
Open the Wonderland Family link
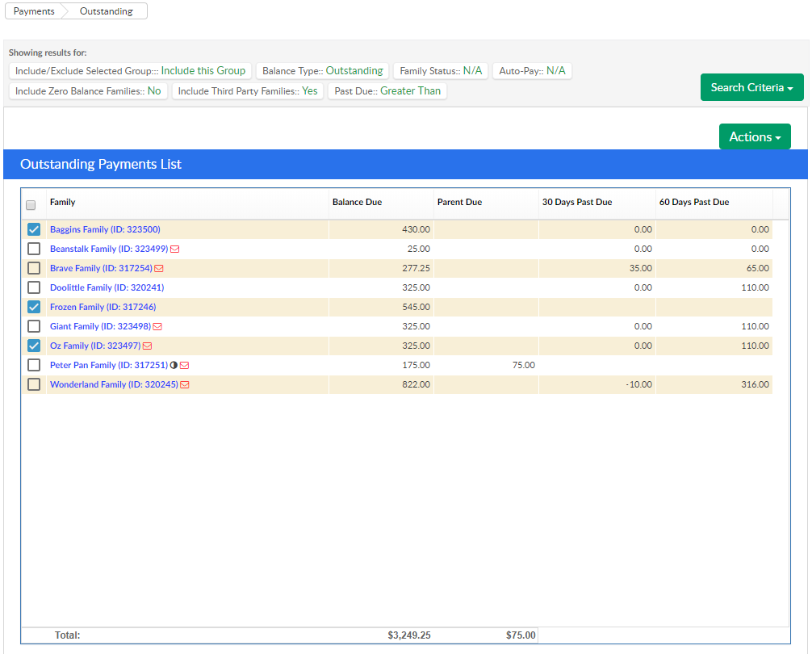pos(113,384)
